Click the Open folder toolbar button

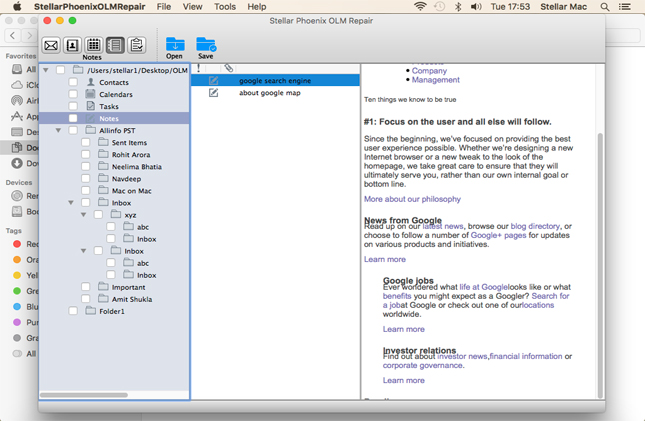click(174, 47)
